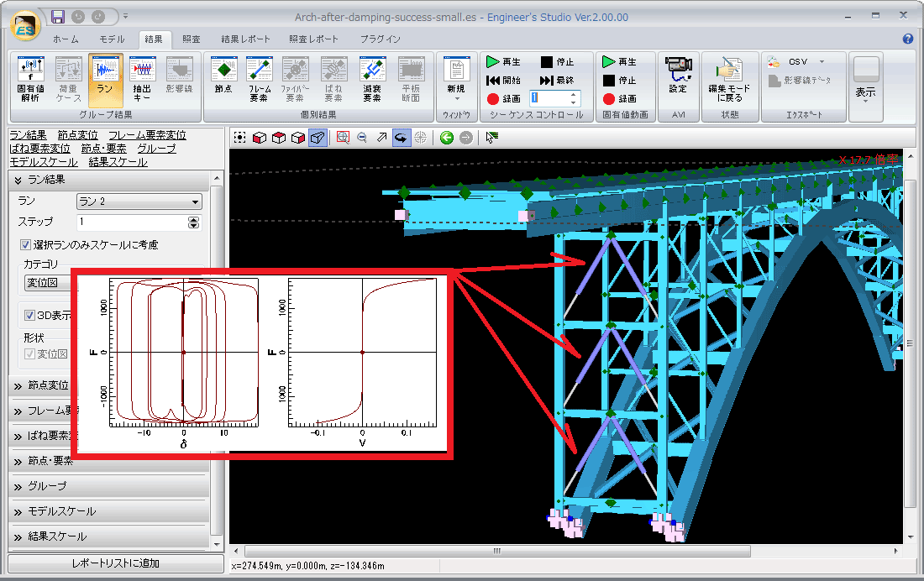Open the 減衰要素 damping element results
The height and width of the screenshot is (581, 924).
click(372, 80)
